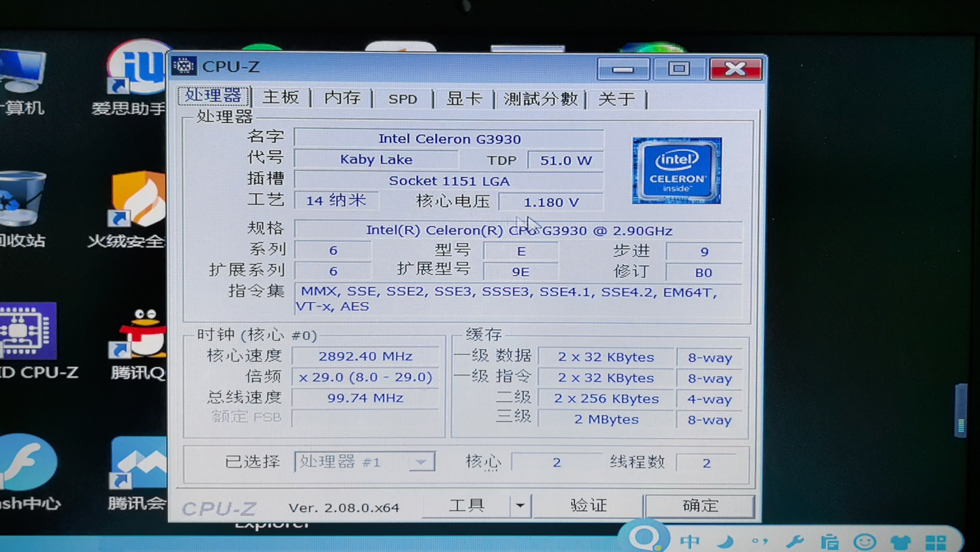Click the 倍频 value x 29.0
The image size is (980, 552).
click(x=365, y=377)
